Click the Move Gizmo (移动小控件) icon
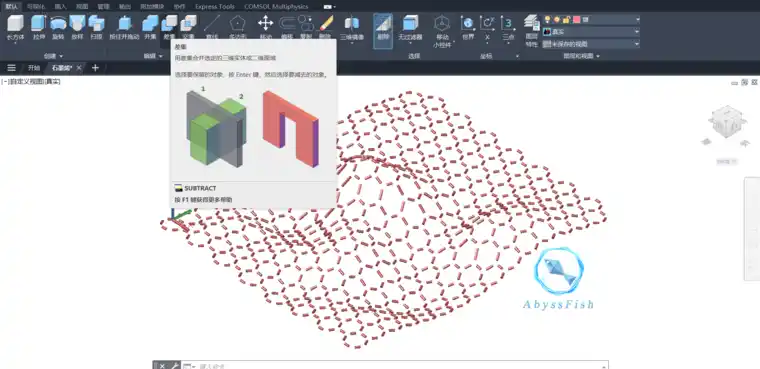760x369 pixels. point(442,23)
